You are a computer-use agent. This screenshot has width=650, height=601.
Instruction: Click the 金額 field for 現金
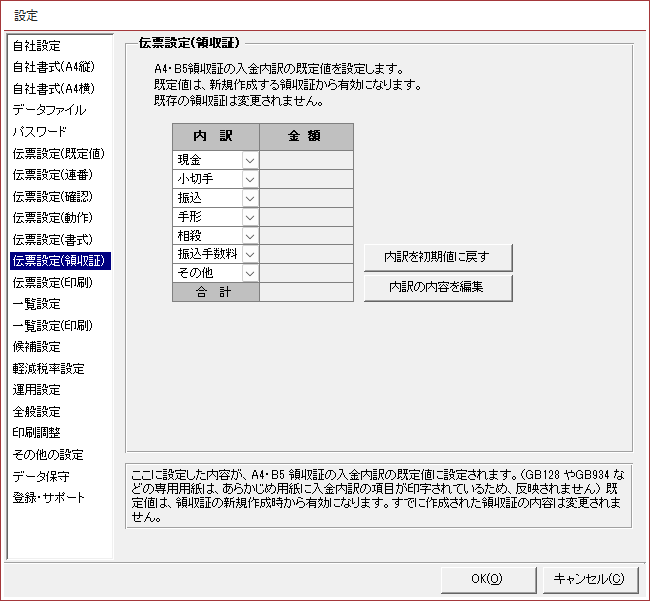tap(306, 160)
